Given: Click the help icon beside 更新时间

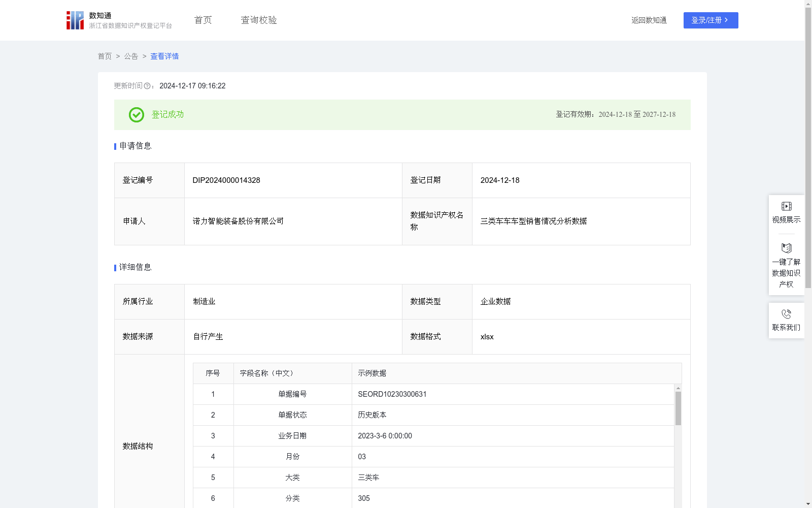Looking at the screenshot, I should [147, 86].
